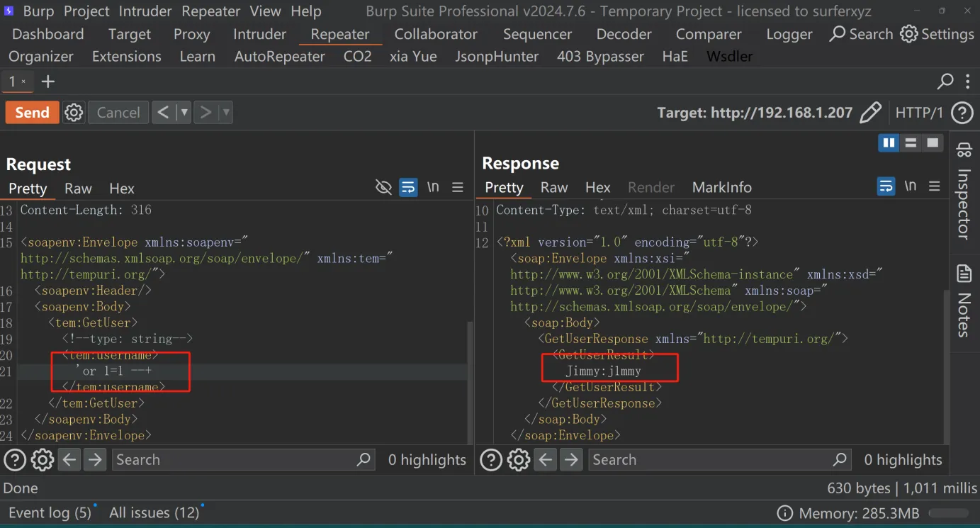This screenshot has height=528, width=980.
Task: Toggle line wrap in Request panel
Action: tap(408, 187)
